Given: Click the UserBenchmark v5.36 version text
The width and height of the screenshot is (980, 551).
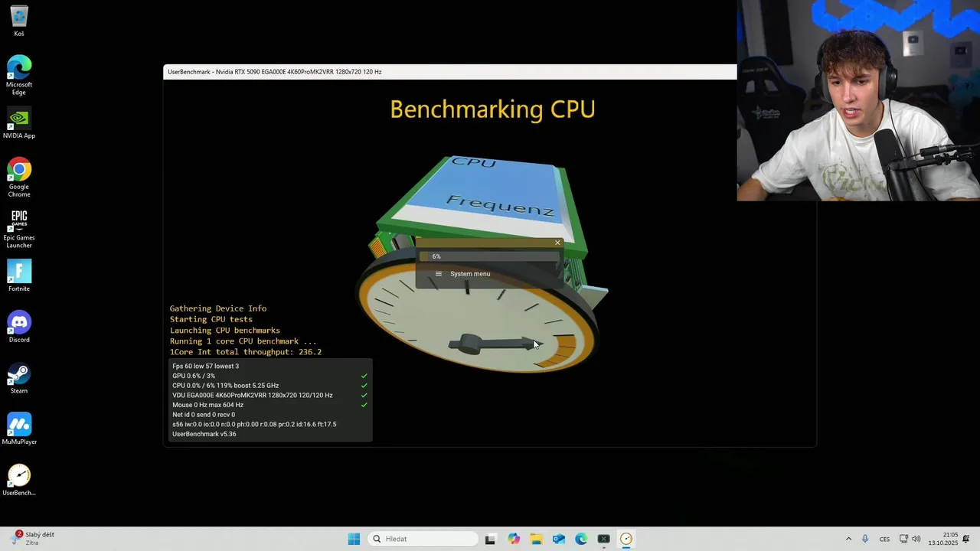Looking at the screenshot, I should [x=204, y=434].
